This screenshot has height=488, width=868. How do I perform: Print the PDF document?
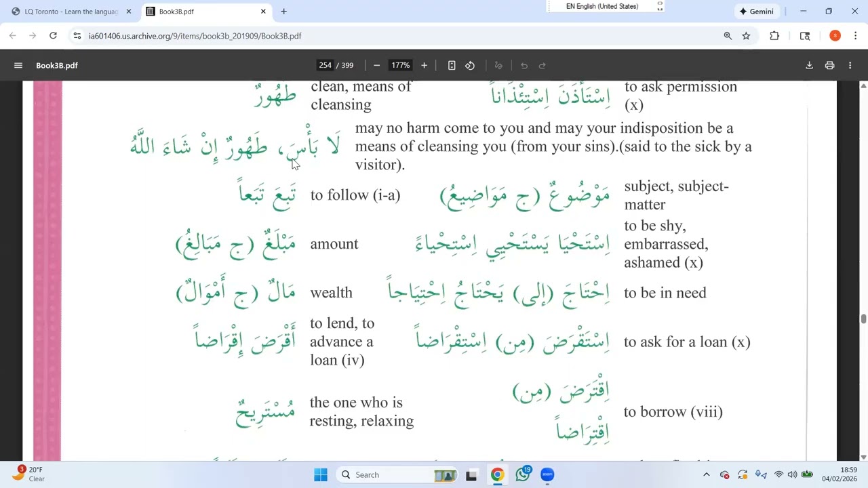pos(829,65)
